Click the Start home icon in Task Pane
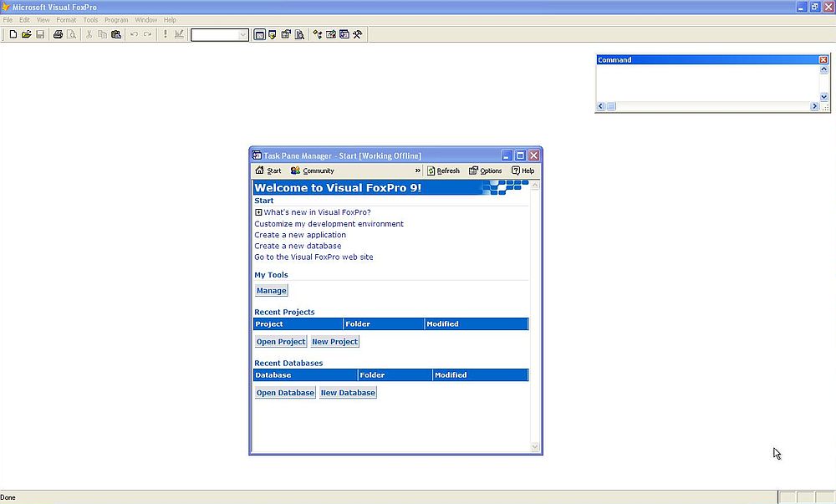 point(268,171)
